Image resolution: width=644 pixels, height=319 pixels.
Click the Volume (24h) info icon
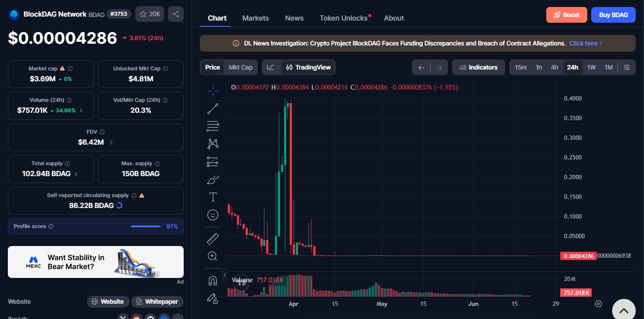click(x=69, y=100)
